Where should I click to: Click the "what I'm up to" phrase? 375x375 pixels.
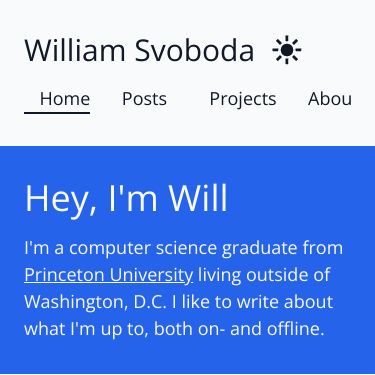pos(86,329)
